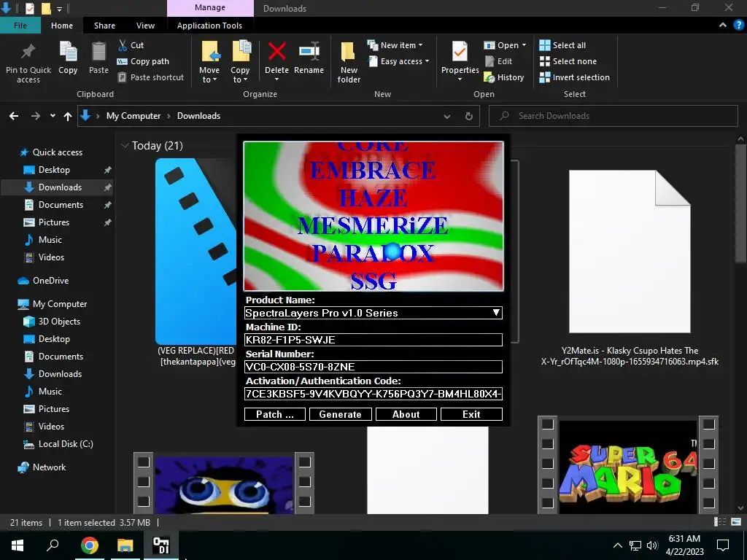Click My Computer in address breadcrumb
Screen dimensions: 747x560
133,116
